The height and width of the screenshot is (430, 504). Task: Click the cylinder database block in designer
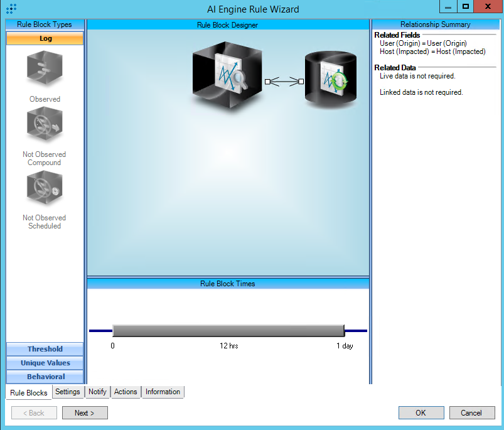(330, 80)
